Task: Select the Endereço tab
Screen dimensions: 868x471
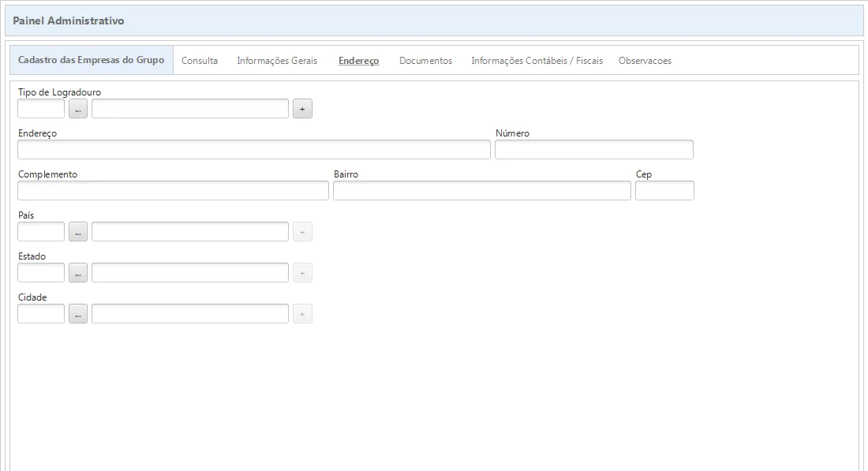Action: pyautogui.click(x=359, y=60)
